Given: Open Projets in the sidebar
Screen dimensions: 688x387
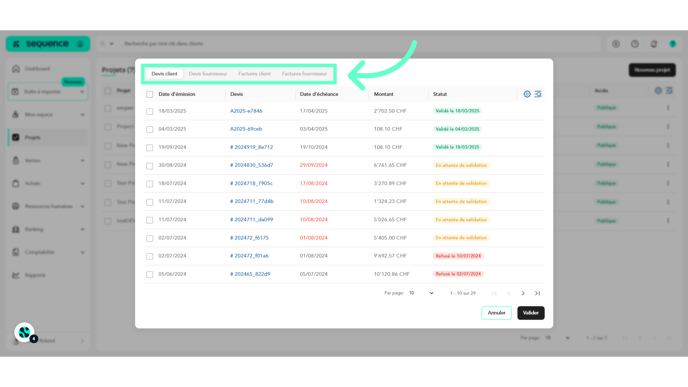Looking at the screenshot, I should [x=47, y=137].
